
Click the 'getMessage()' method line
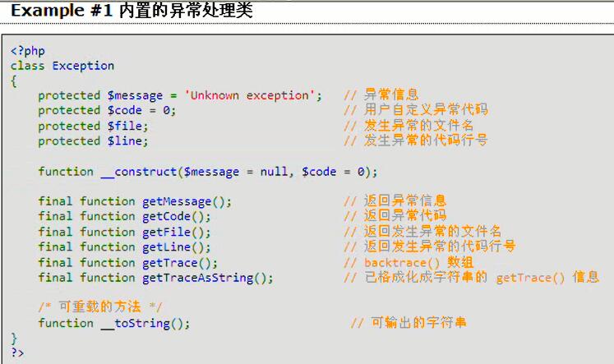pos(135,201)
